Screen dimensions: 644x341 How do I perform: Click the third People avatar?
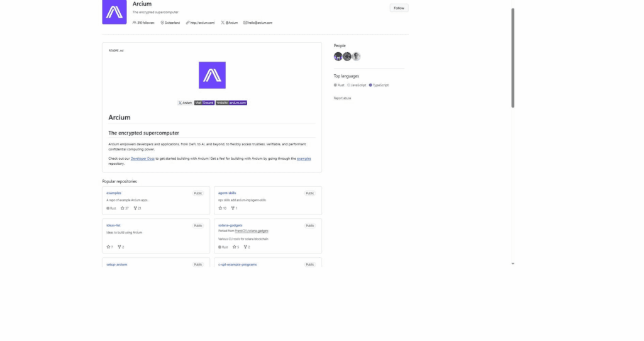356,57
